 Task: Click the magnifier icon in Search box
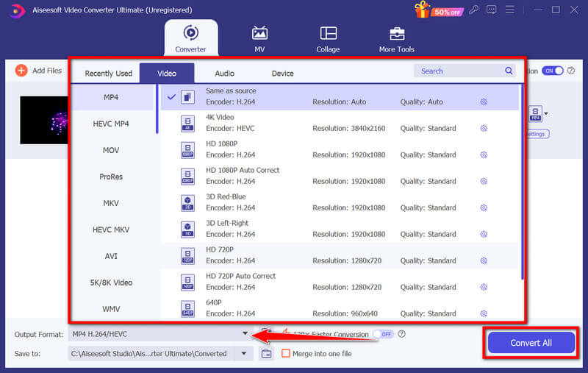pyautogui.click(x=509, y=71)
